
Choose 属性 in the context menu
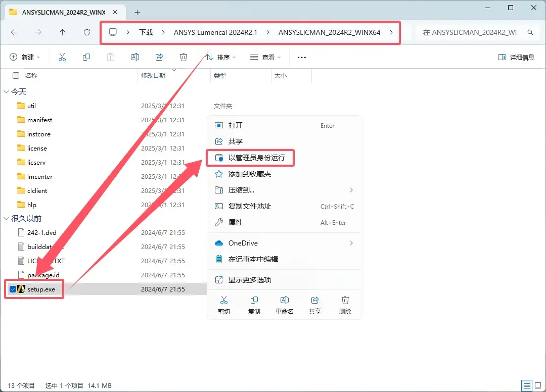click(x=236, y=222)
